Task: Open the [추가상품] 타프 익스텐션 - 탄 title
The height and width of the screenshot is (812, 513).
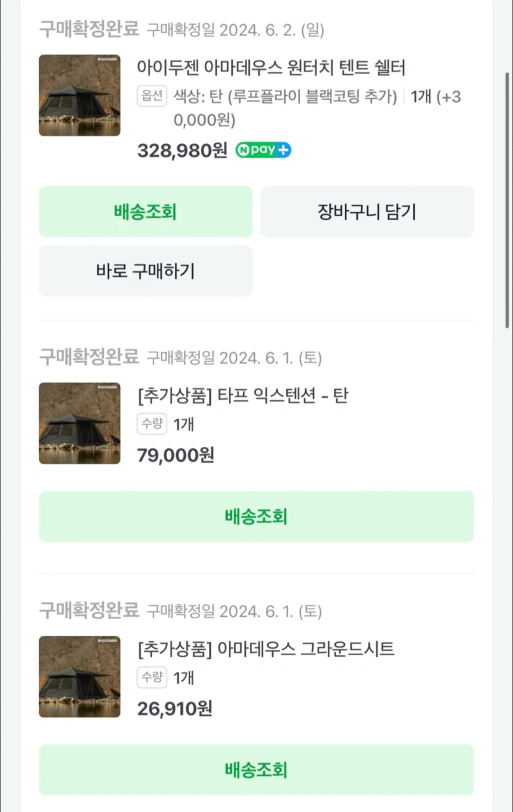Action: [x=243, y=395]
